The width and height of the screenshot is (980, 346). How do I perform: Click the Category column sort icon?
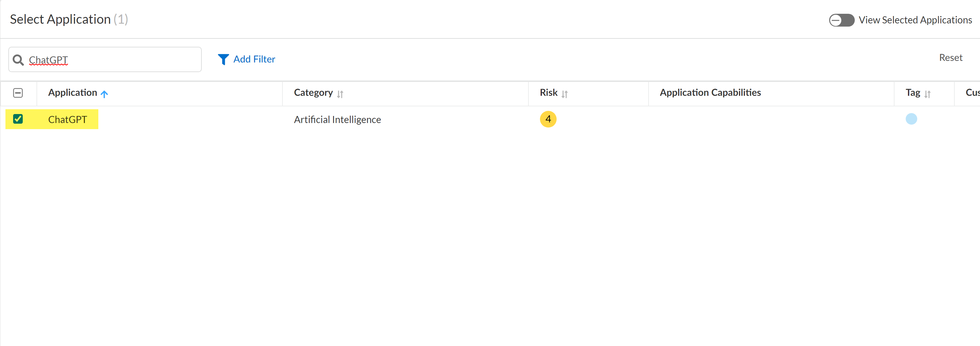[340, 94]
